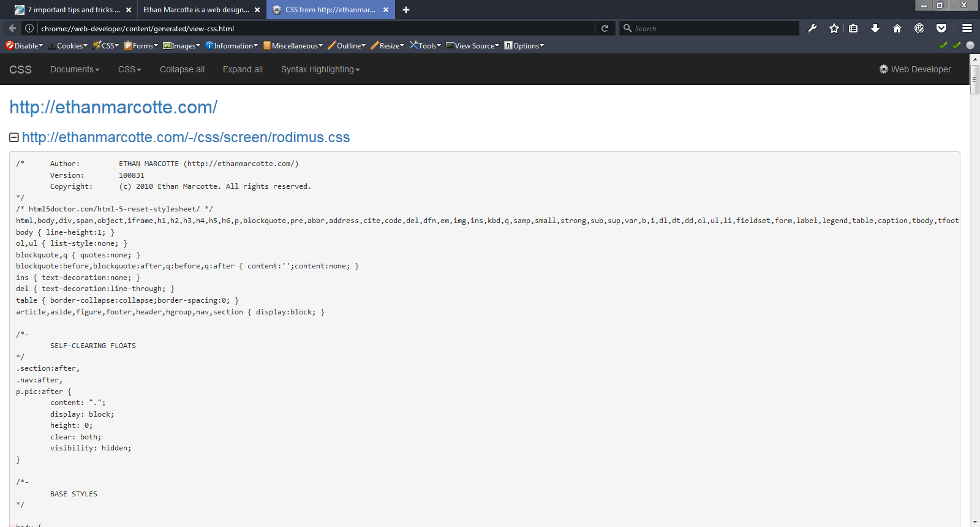
Task: Open the Outline toolbar menu
Action: 347,46
